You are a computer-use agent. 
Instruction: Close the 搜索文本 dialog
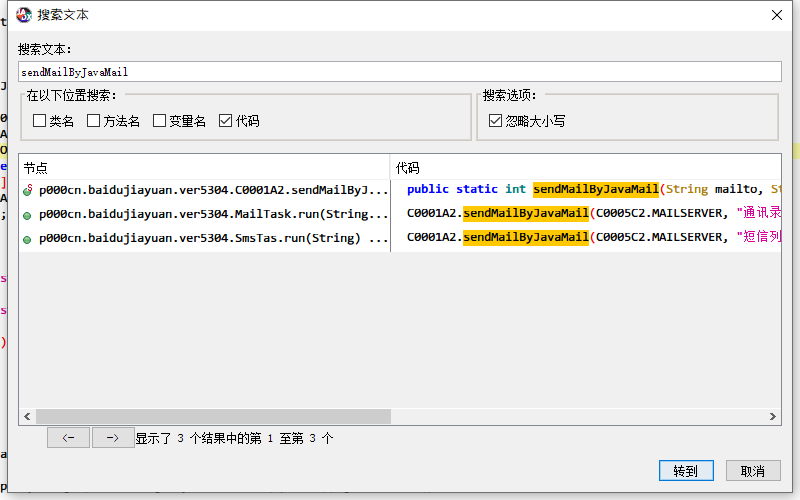coord(777,15)
